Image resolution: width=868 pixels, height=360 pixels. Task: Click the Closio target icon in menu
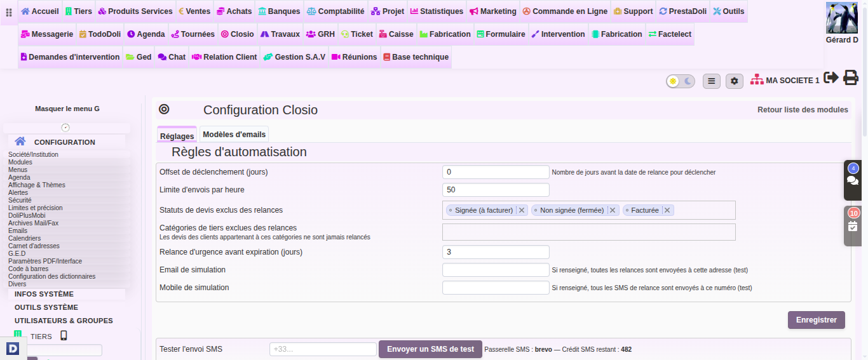pyautogui.click(x=224, y=34)
